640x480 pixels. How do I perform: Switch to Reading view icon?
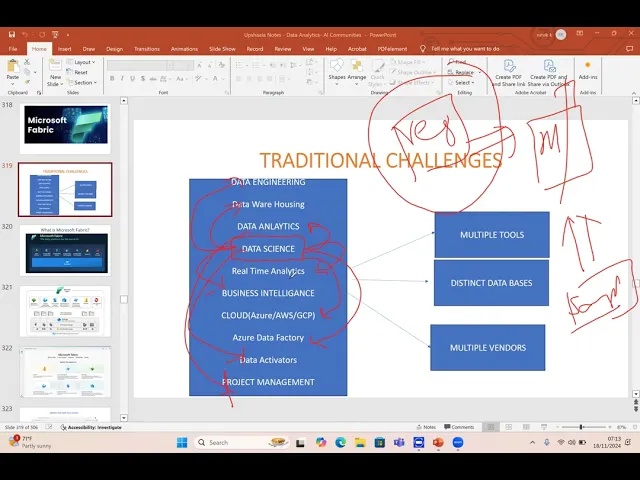(526, 427)
